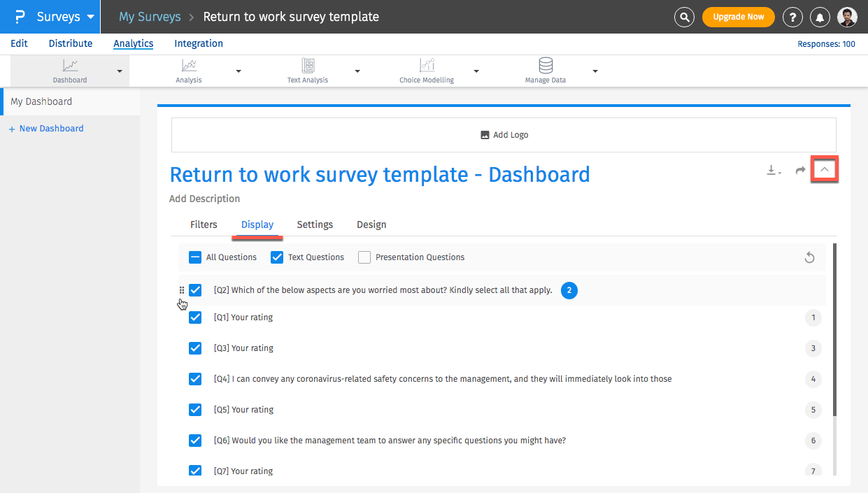Select the Text Analysis icon
This screenshot has width=868, height=493.
(x=307, y=66)
